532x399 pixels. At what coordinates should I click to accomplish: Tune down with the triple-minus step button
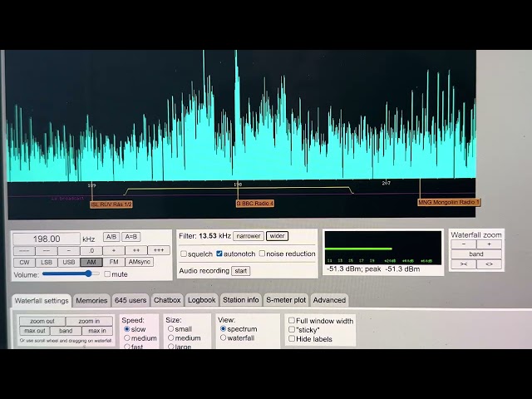pyautogui.click(x=24, y=251)
